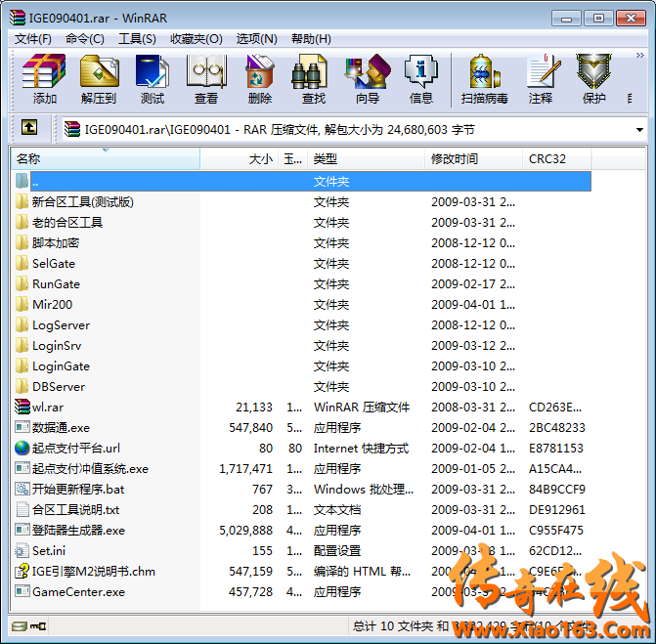Click the 删除 (Delete) recycle icon

[x=260, y=78]
